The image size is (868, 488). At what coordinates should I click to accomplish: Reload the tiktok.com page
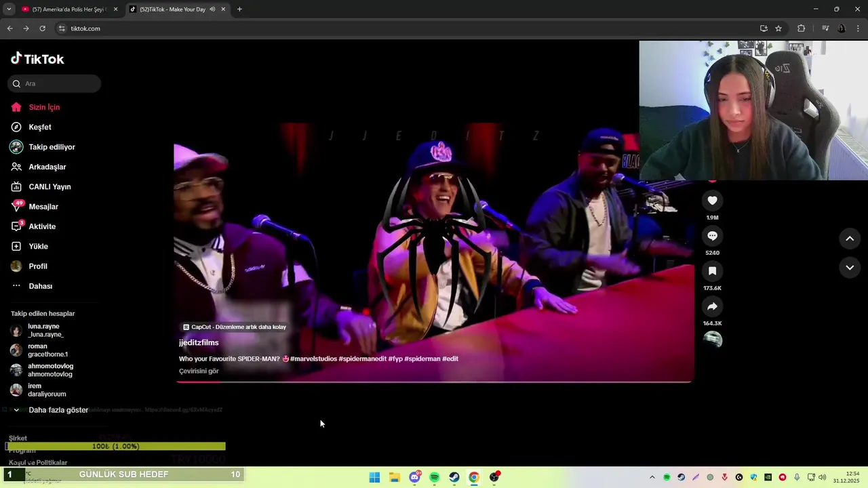tap(42, 28)
